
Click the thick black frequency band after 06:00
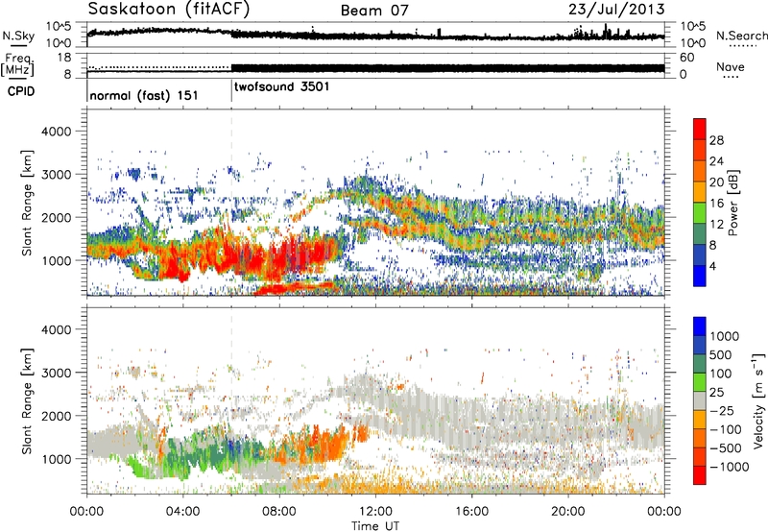447,68
